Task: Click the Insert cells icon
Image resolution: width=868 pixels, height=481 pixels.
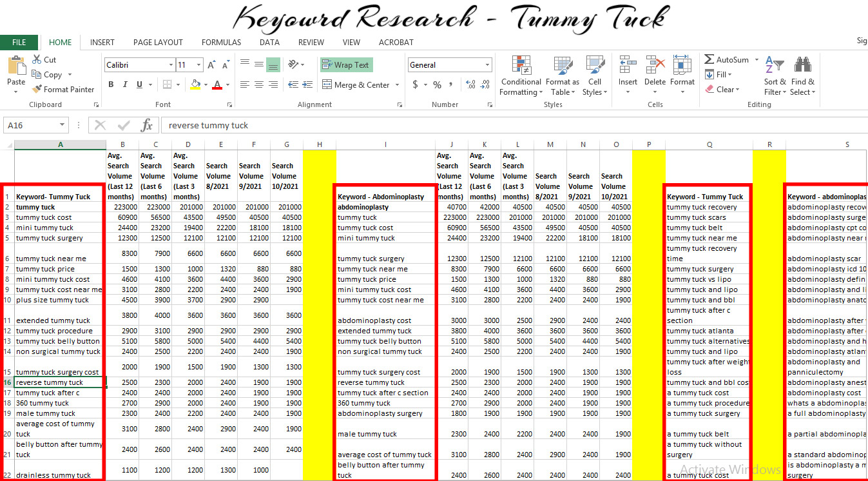Action: coord(628,65)
